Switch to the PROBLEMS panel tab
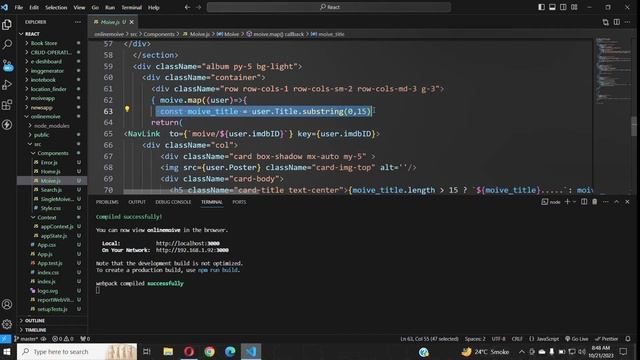Viewport: 640px width, 360px height. pos(107,202)
